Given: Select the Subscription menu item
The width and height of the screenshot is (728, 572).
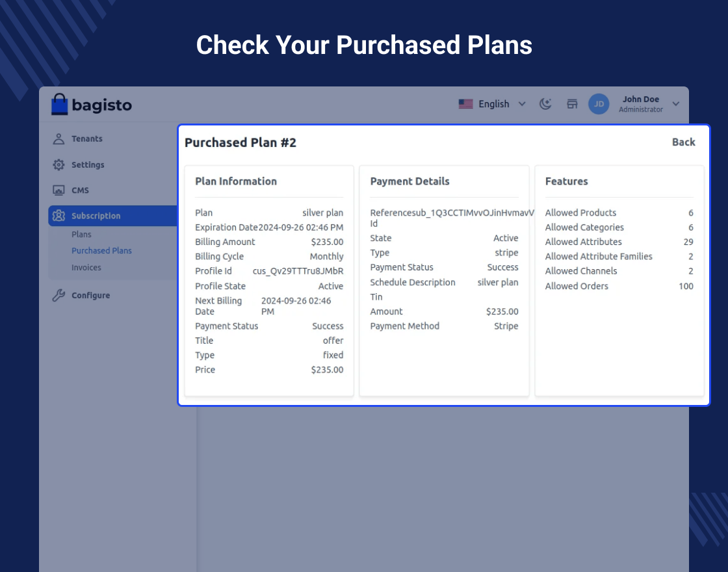Looking at the screenshot, I should (113, 216).
